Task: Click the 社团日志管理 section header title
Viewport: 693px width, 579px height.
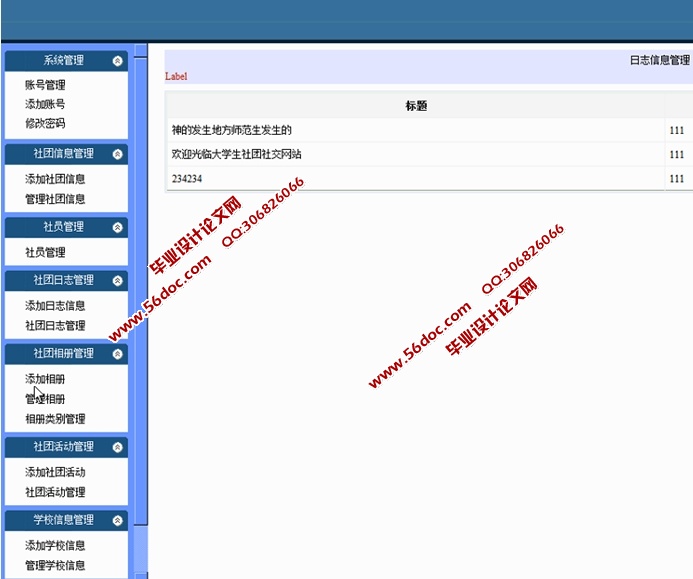Action: click(64, 280)
